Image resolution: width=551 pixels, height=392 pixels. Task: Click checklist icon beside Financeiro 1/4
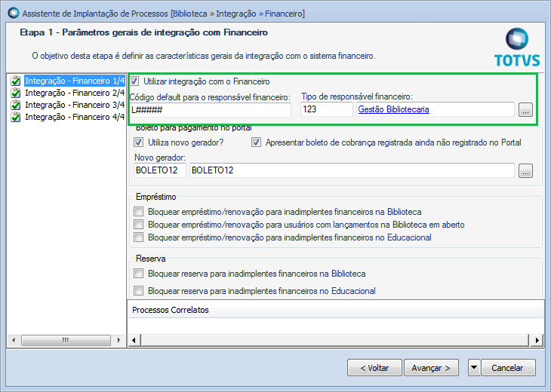[x=15, y=81]
